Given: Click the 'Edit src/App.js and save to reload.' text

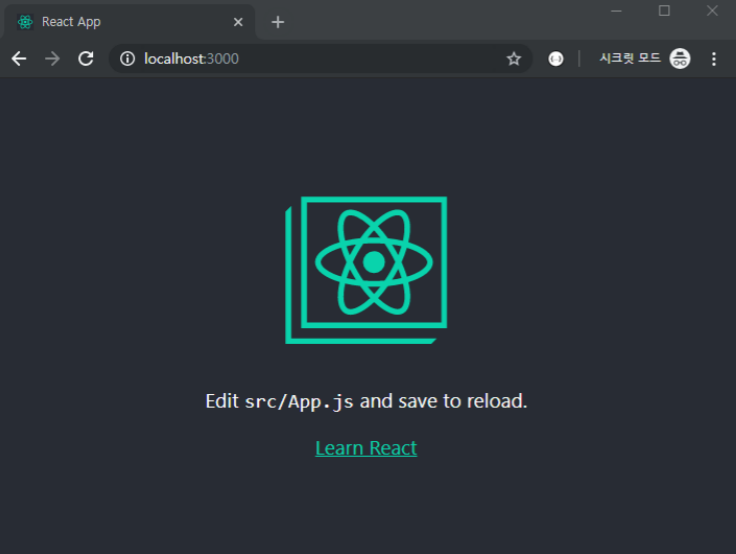Looking at the screenshot, I should [x=366, y=401].
